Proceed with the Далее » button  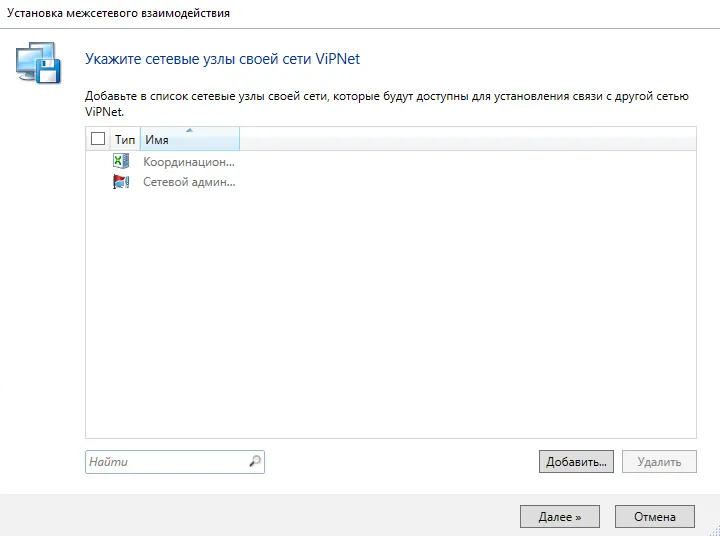(560, 517)
